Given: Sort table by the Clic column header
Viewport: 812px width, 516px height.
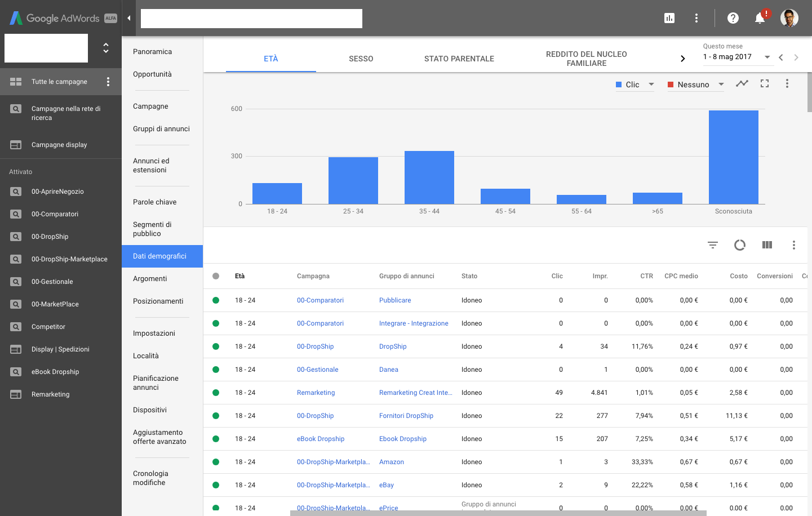Looking at the screenshot, I should click(557, 276).
